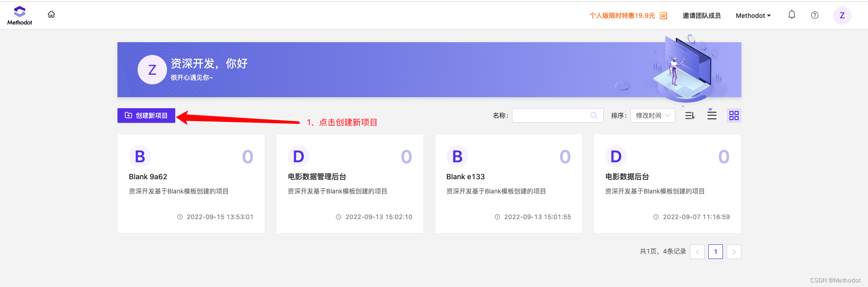Image resolution: width=868 pixels, height=287 pixels.
Task: Click the 0 count on 电影数据管理后台 card
Action: click(x=406, y=157)
